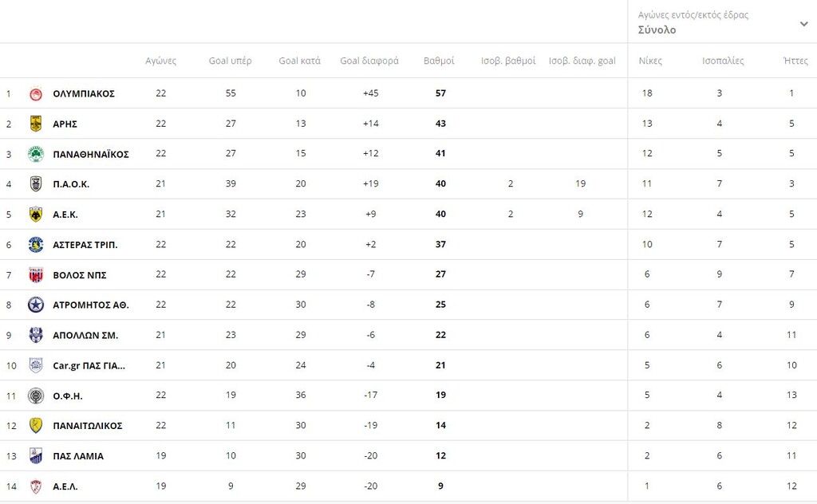Screen dimensions: 817x504
Task: Click the Apollon Smyrnis crest icon
Action: pos(36,335)
